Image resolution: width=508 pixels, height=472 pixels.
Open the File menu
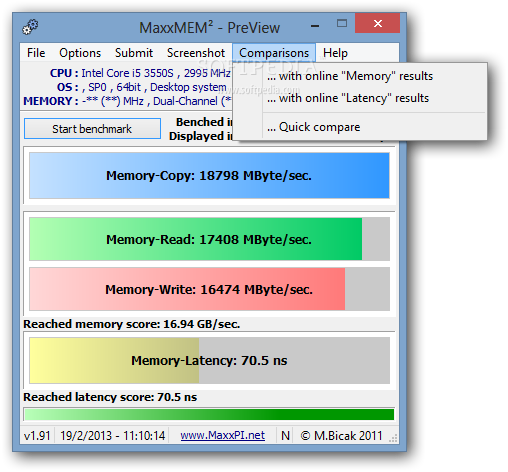click(x=36, y=53)
